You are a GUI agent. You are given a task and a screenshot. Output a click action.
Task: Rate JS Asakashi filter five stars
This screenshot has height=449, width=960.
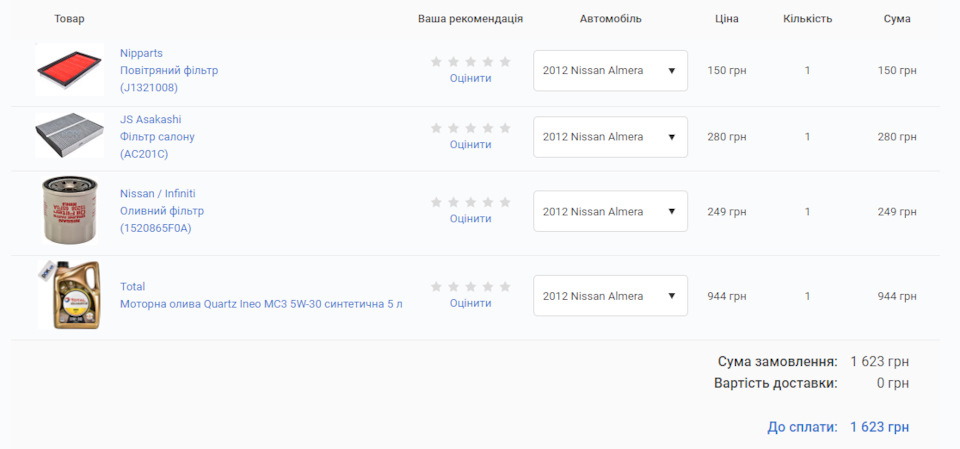(x=505, y=128)
